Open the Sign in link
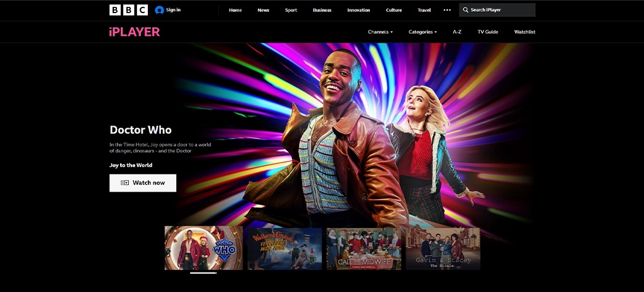644x292 pixels. [x=173, y=10]
